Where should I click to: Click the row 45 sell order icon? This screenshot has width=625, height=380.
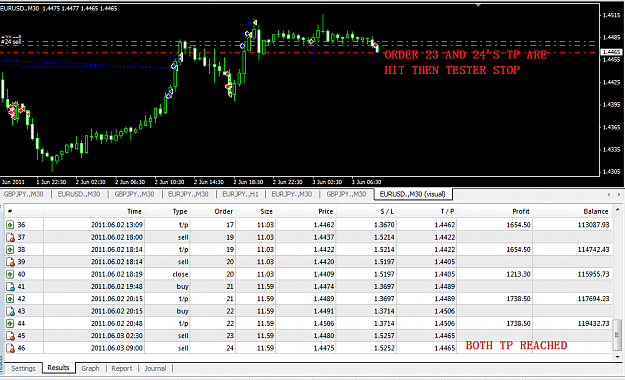pos(10,336)
